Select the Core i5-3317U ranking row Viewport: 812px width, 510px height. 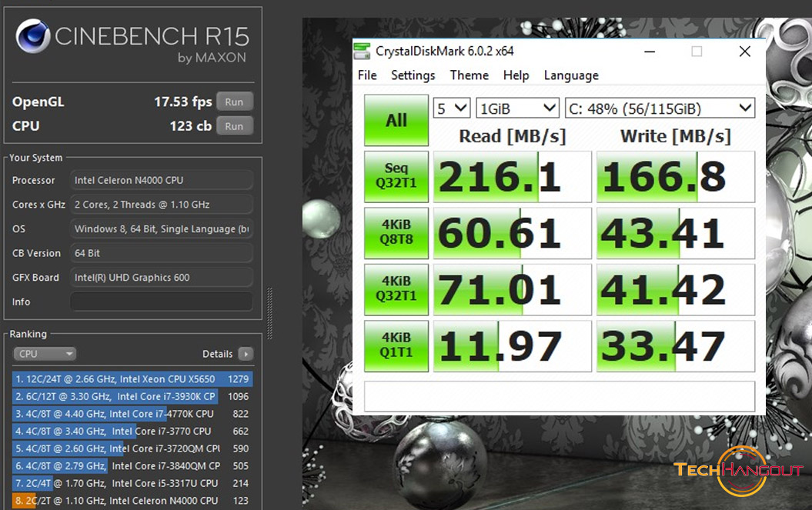[x=132, y=483]
